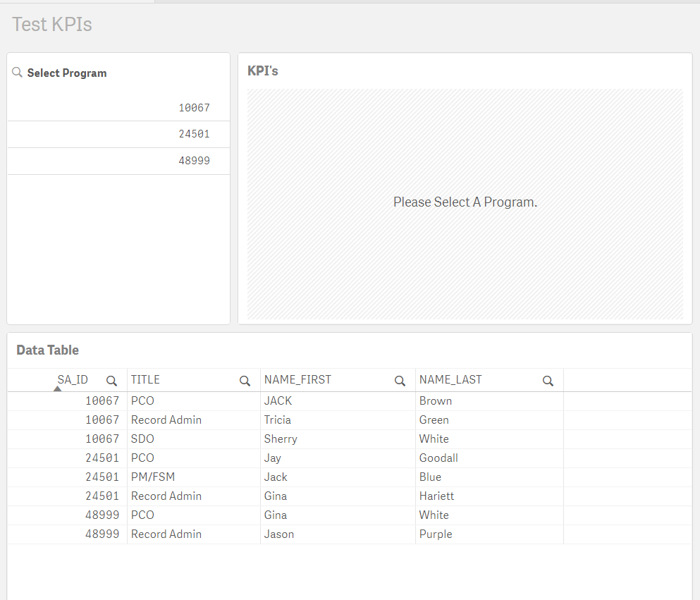Click the sort arrow on SA_ID column
Viewport: 700px width, 600px height.
click(57, 387)
